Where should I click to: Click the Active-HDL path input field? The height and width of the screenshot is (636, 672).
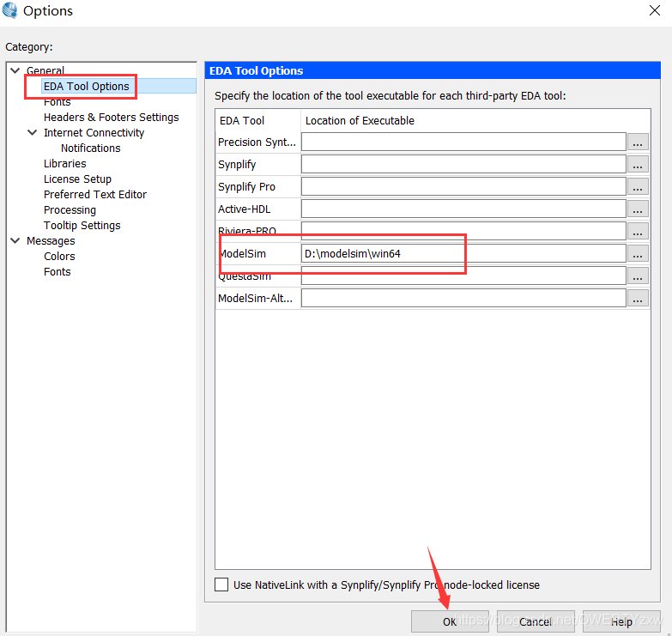point(463,209)
